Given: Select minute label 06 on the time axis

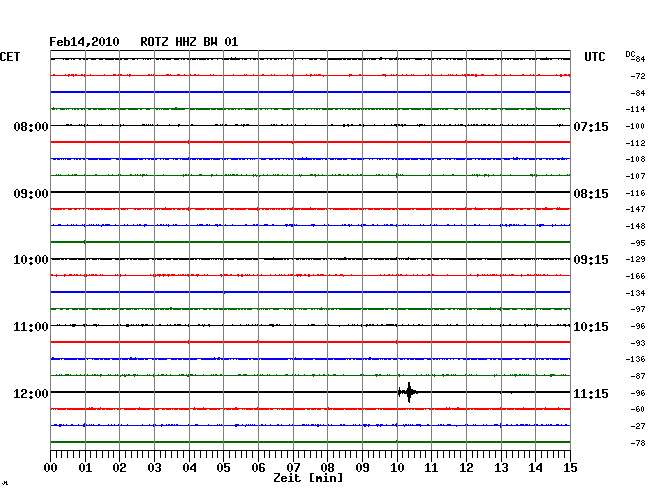Looking at the screenshot, I should click(x=258, y=468).
